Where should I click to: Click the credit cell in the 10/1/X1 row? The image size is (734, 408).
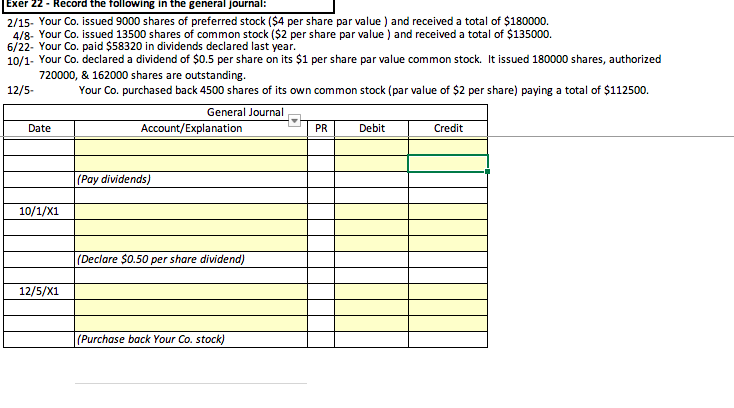[x=448, y=211]
